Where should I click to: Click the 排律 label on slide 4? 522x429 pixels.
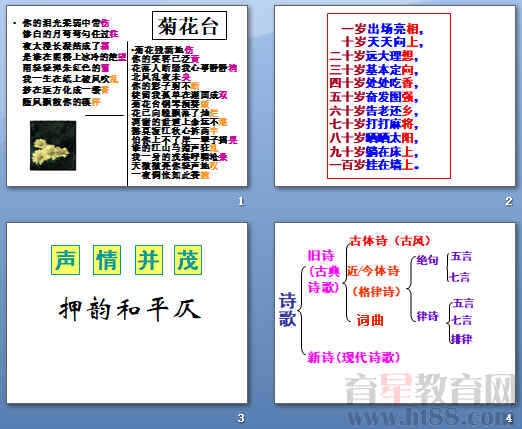462,339
